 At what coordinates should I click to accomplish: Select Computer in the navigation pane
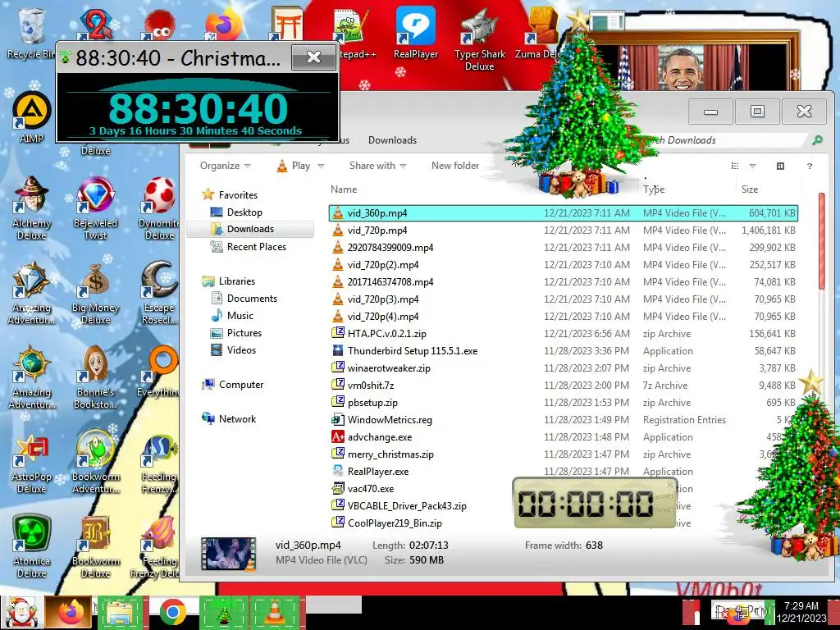pyautogui.click(x=241, y=384)
